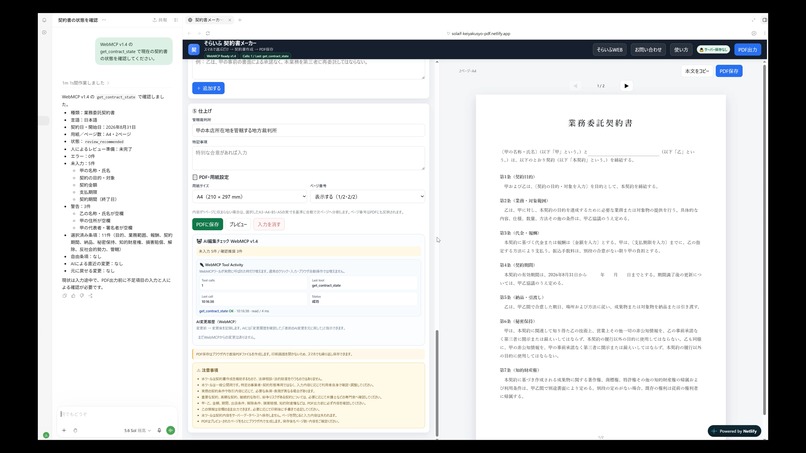The image size is (806, 453).
Task: Click the 注意事項 heading
Action: [x=207, y=370]
